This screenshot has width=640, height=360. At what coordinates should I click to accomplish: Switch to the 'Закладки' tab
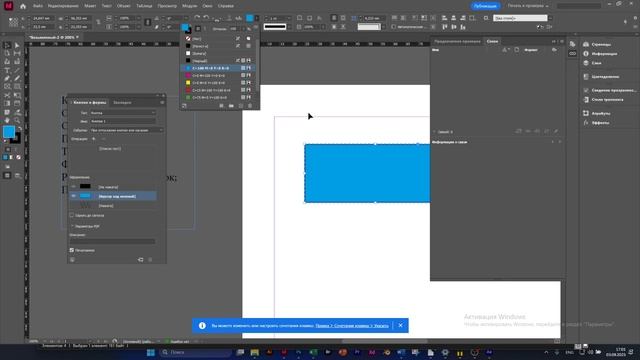122,102
